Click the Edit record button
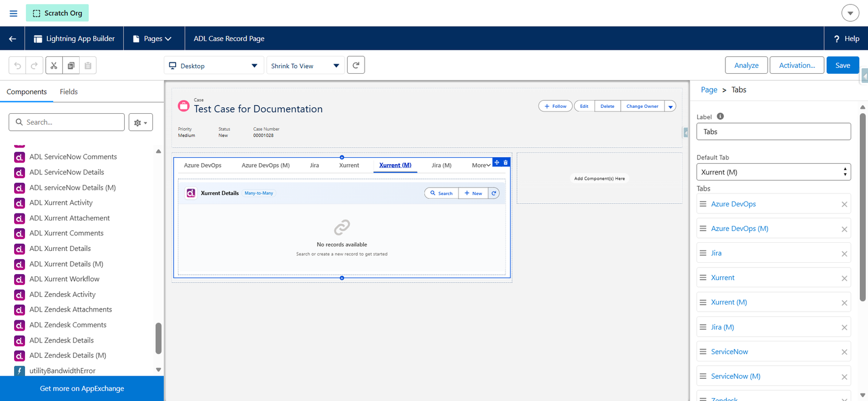Viewport: 868px width, 401px height. tap(584, 106)
